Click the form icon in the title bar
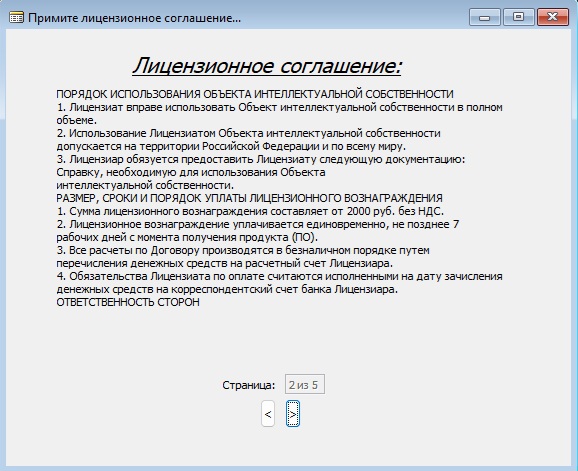Screen dimensions: 578x471 (16, 17)
